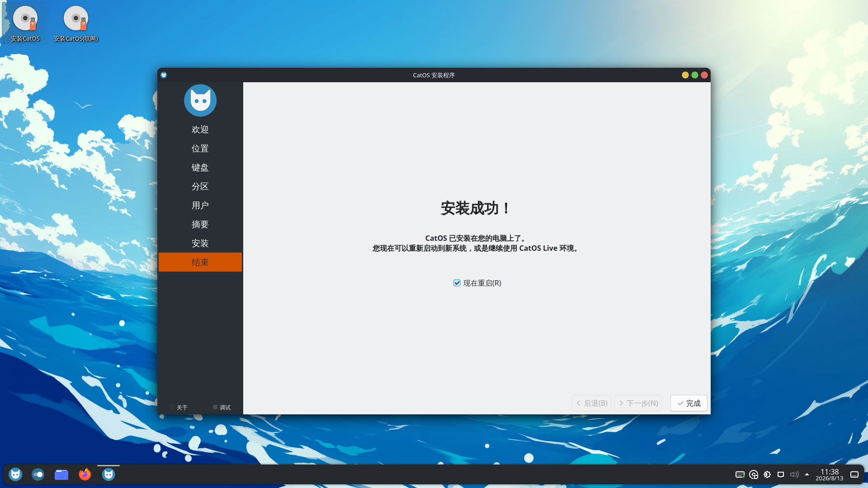
Task: Open the CatOS start menu in taskbar
Action: tap(15, 474)
